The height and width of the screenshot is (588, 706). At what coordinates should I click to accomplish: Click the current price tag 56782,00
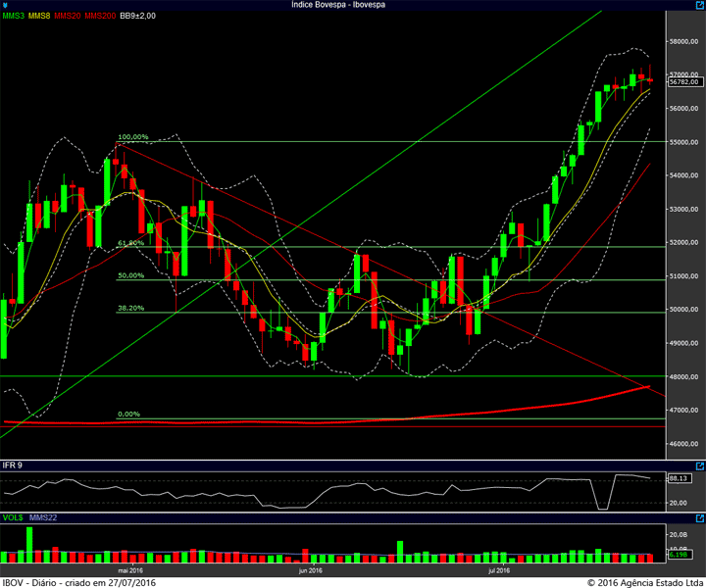(x=684, y=82)
